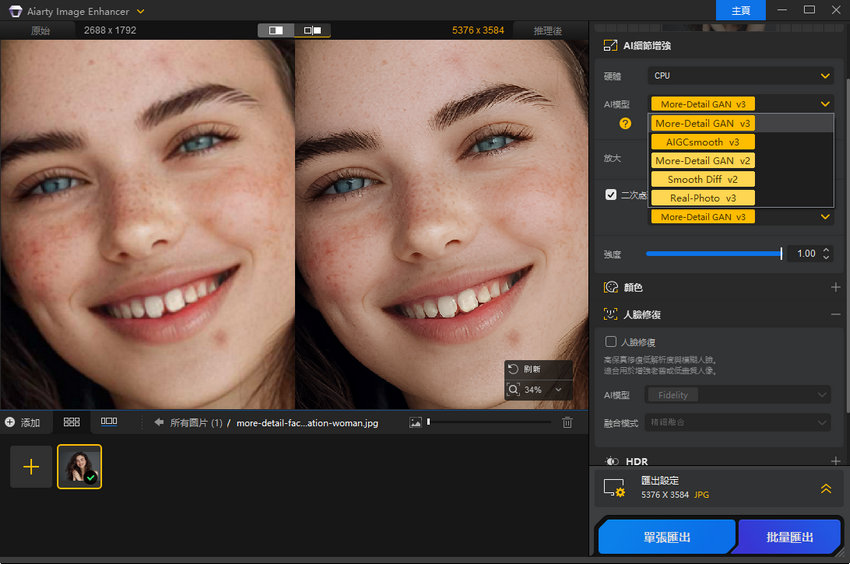Click the trash delete icon

click(567, 422)
